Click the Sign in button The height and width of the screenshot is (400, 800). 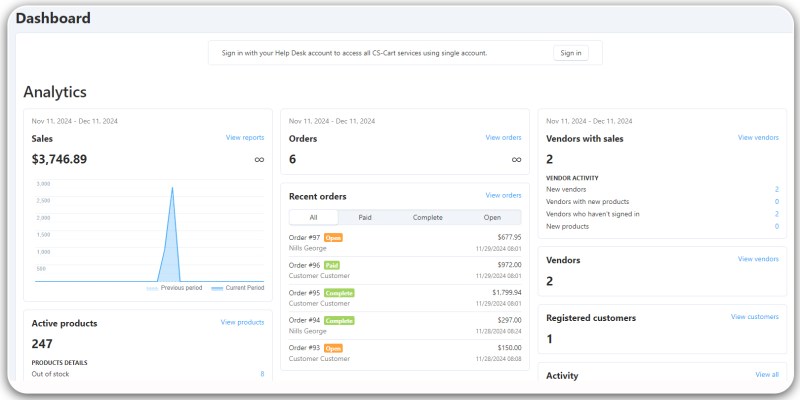pyautogui.click(x=570, y=53)
